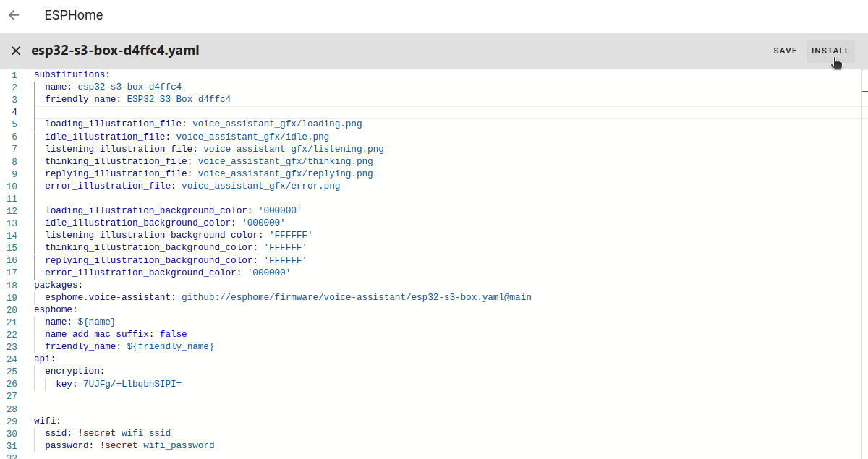This screenshot has height=459, width=868.
Task: Click the 'substitutions' key on line 1
Action: click(69, 74)
